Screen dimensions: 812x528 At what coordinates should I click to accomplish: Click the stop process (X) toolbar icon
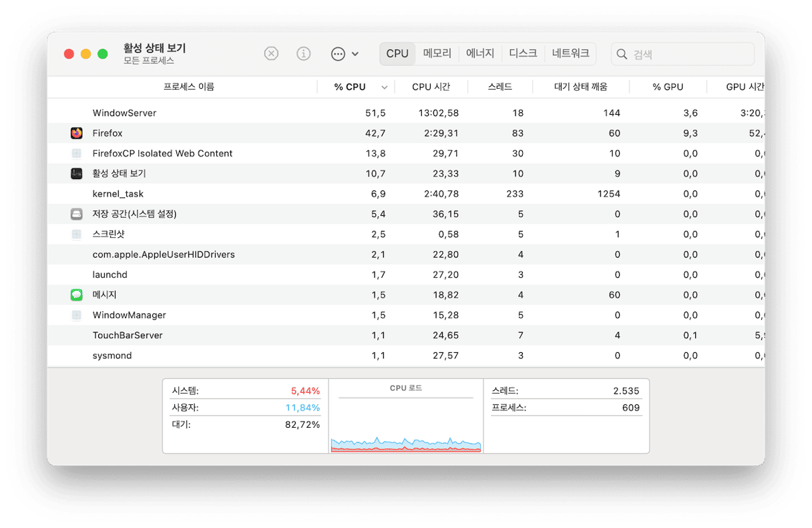[271, 53]
